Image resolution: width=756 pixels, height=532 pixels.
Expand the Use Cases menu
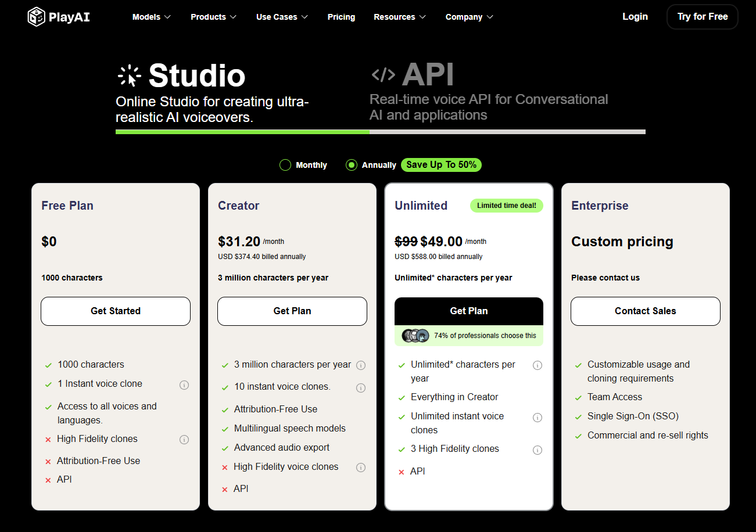(x=282, y=17)
